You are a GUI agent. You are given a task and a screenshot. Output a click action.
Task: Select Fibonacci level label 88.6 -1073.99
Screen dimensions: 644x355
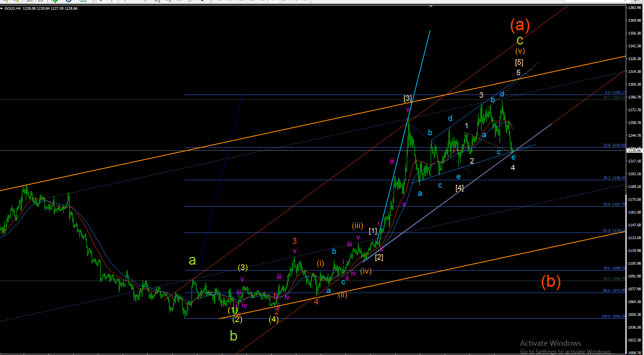(614, 291)
